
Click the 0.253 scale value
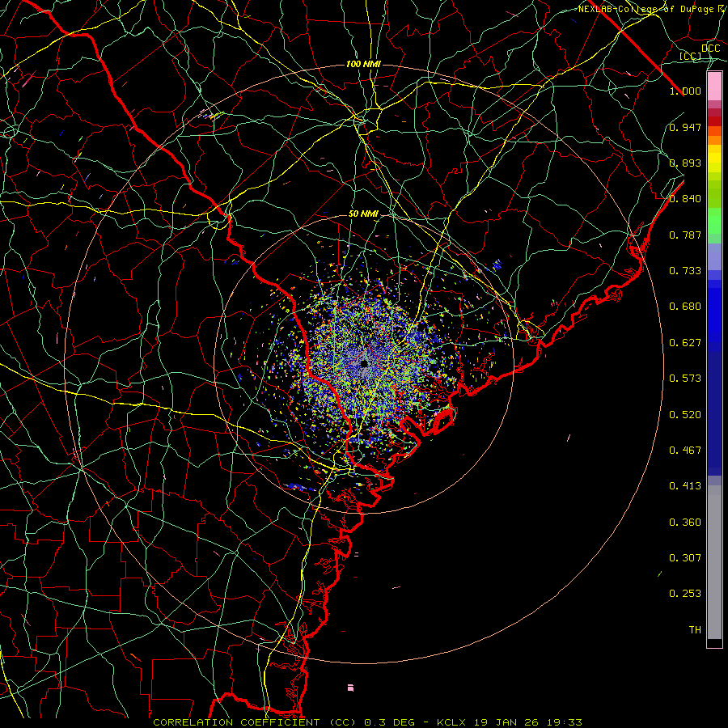(x=685, y=594)
